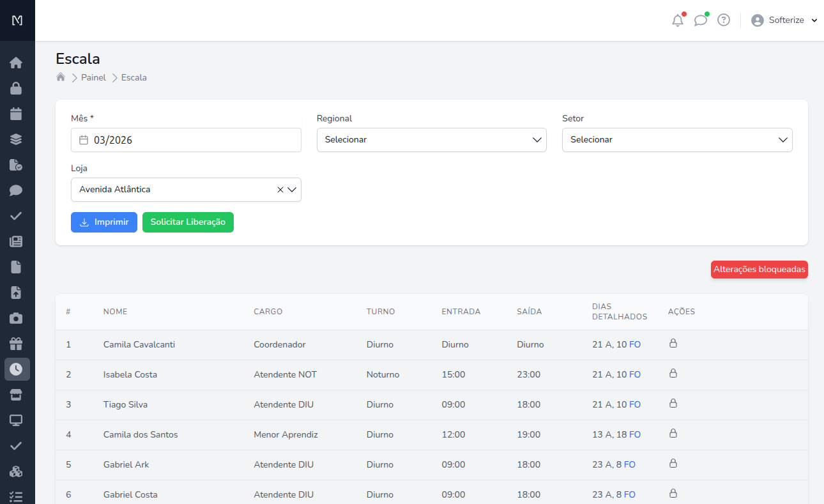Click the Mês date field

click(x=186, y=139)
